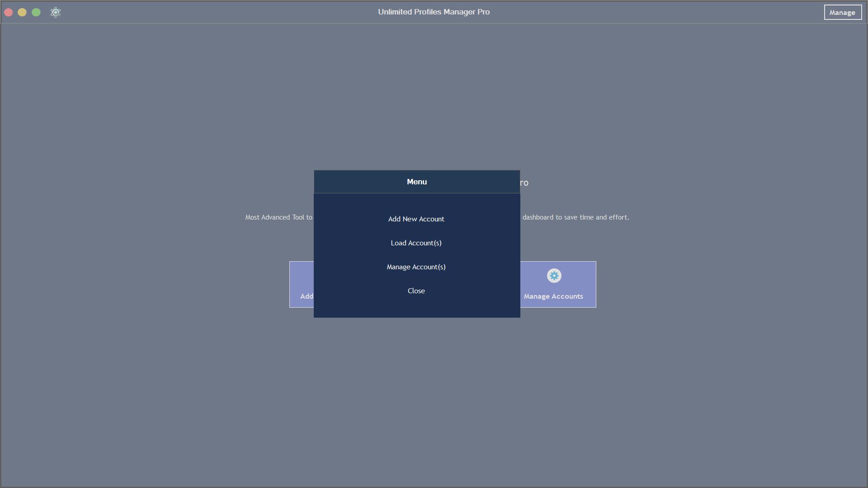Select "Manage Account(s)" menu option

pyautogui.click(x=416, y=267)
